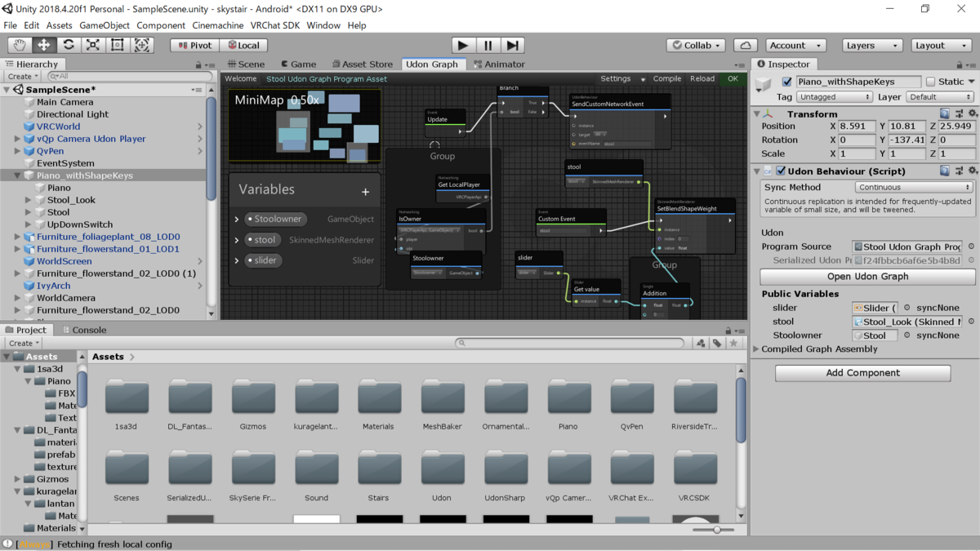Screen dimensions: 980x551
Task: Switch to the Asset Store tab
Action: [x=362, y=64]
